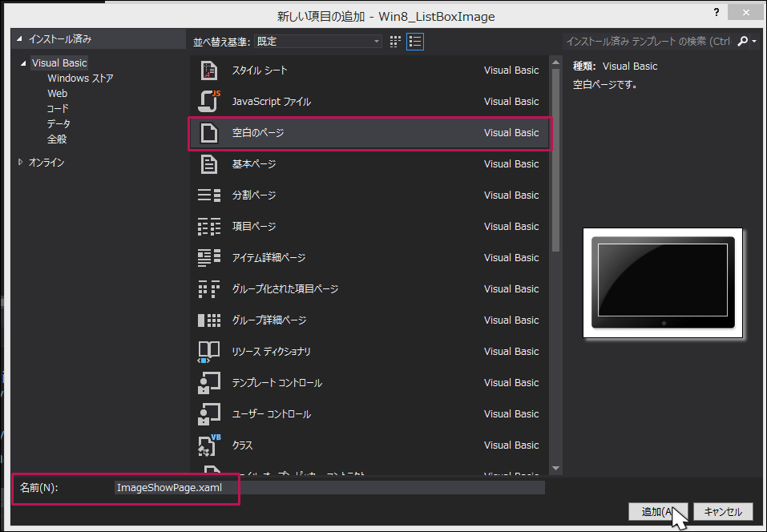This screenshot has height=532, width=767.
Task: Select the データ category
Action: click(59, 123)
